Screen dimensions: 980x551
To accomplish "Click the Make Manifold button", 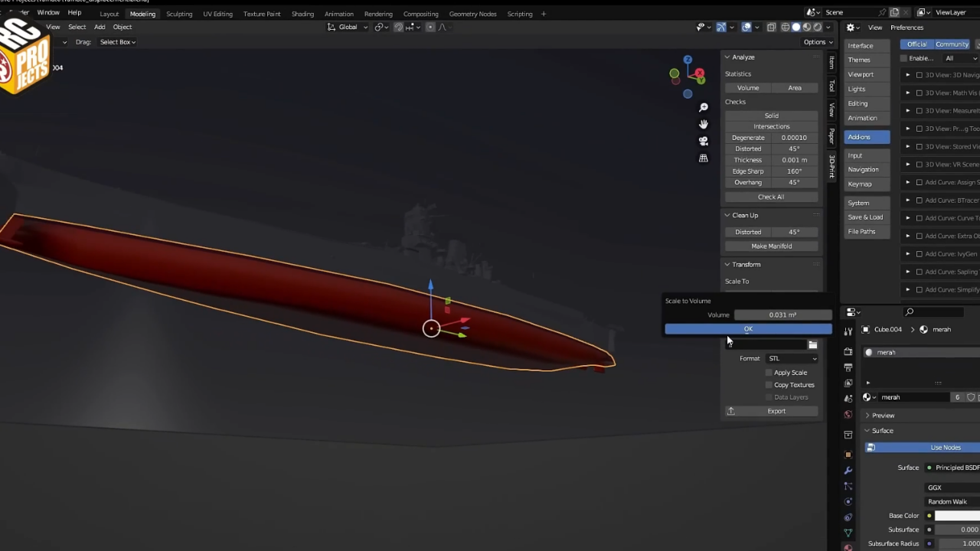I will tap(771, 246).
